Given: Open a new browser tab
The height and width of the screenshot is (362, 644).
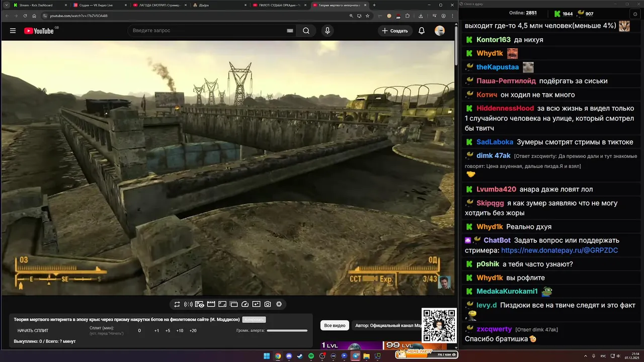Looking at the screenshot, I should point(374,5).
